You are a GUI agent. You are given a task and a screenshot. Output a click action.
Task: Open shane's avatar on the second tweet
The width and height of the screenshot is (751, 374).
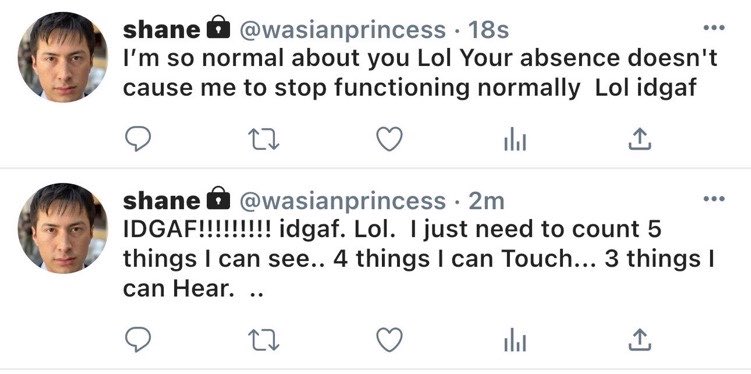(x=63, y=228)
